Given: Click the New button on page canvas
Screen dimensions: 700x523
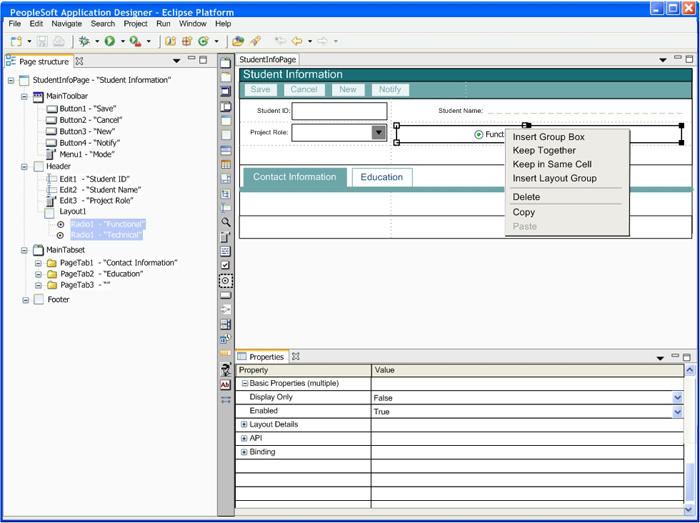Looking at the screenshot, I should 348,89.
